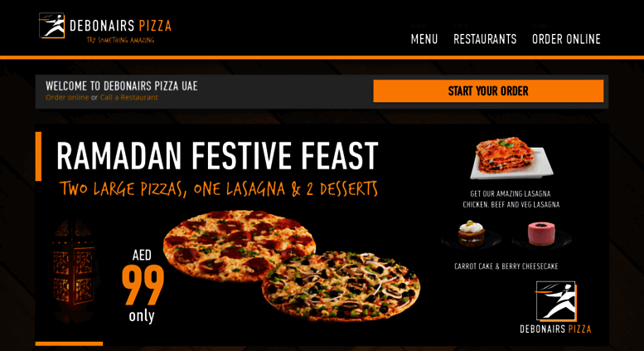Click the berry cheesecake dessert image
The height and width of the screenshot is (351, 644).
541,234
